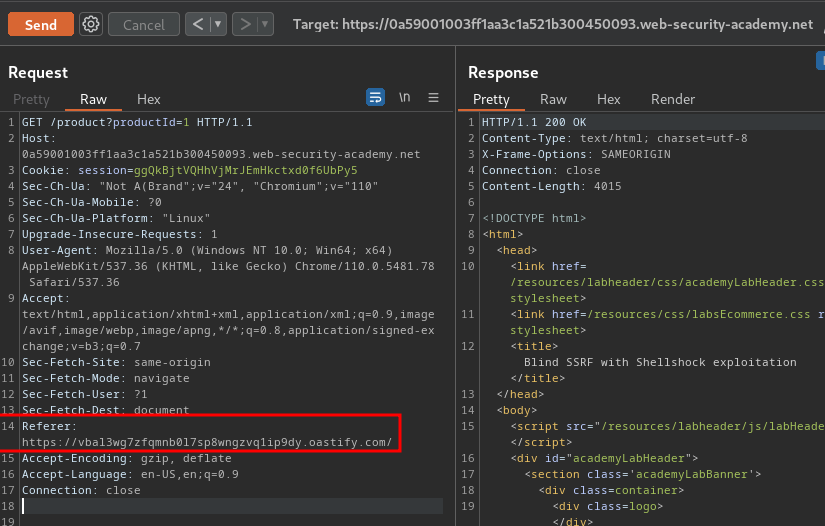Select the Response Hex tab
Screen dimensions: 825x526
pyautogui.click(x=609, y=99)
